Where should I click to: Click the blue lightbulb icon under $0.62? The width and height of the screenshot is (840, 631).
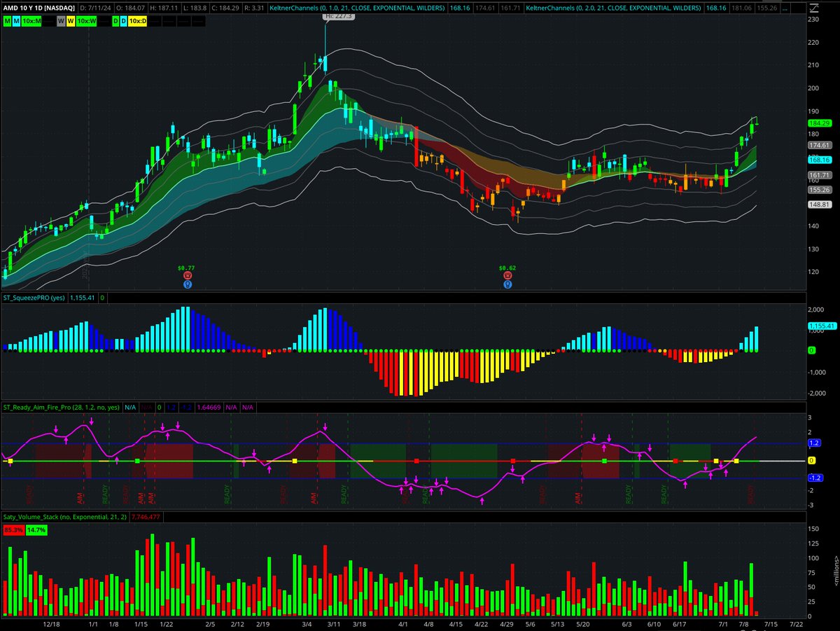tap(507, 284)
